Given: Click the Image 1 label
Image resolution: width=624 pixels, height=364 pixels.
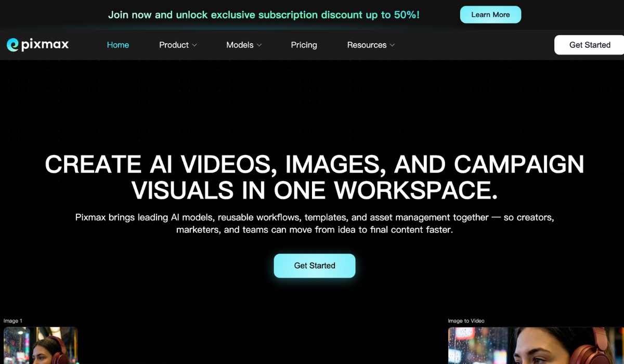Looking at the screenshot, I should 13,321.
